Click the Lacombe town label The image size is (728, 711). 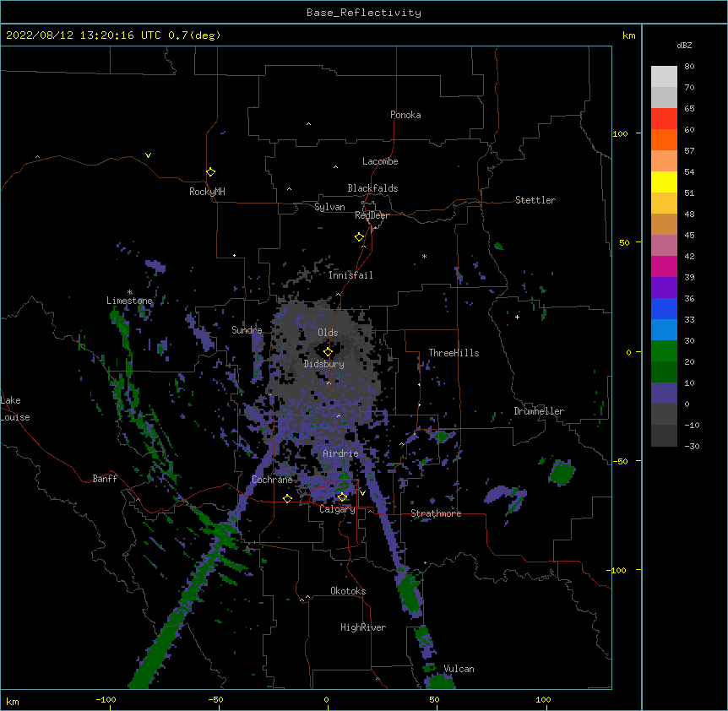[x=380, y=161]
